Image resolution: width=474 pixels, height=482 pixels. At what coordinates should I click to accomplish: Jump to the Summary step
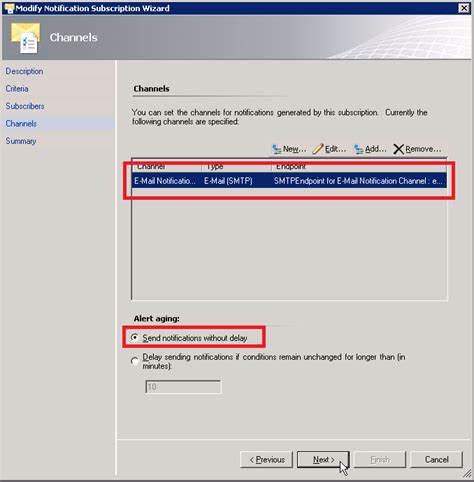coord(21,141)
